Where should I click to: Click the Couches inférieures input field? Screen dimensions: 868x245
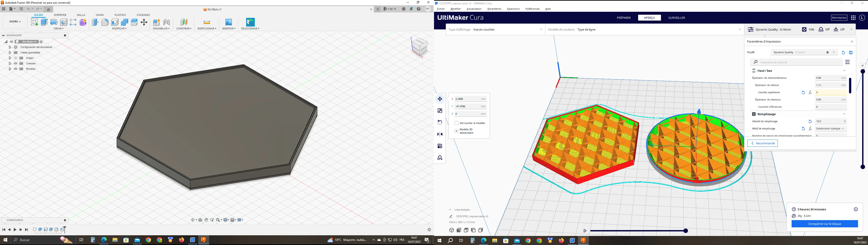pyautogui.click(x=830, y=107)
